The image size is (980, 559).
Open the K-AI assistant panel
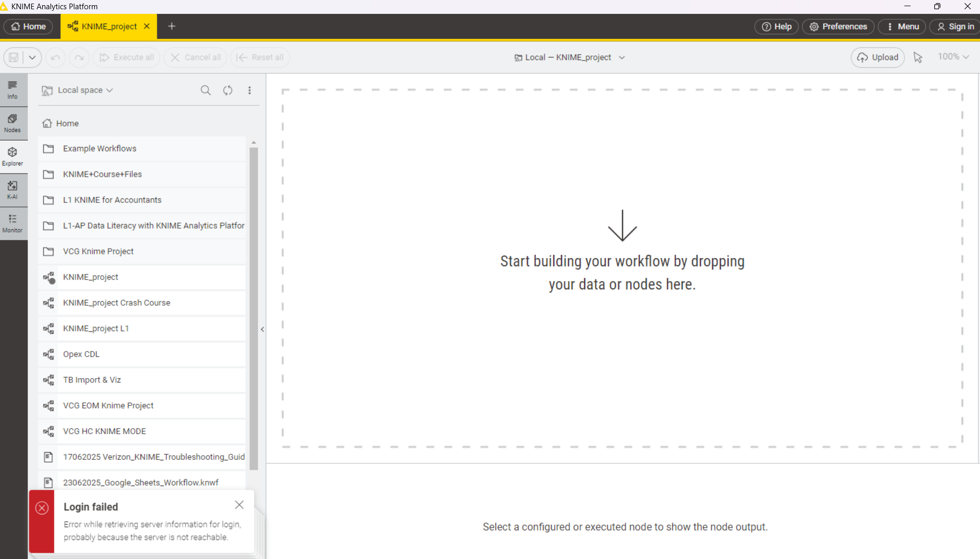[12, 190]
